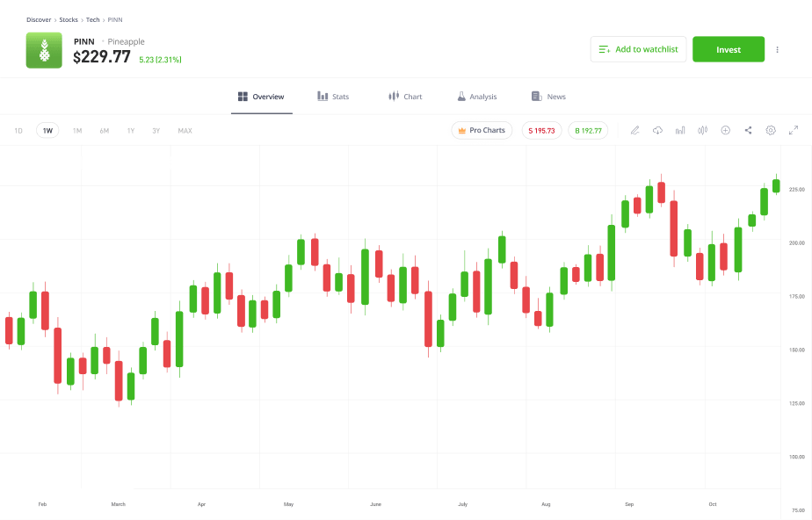
Task: Open the three-dot more options menu
Action: tap(777, 50)
